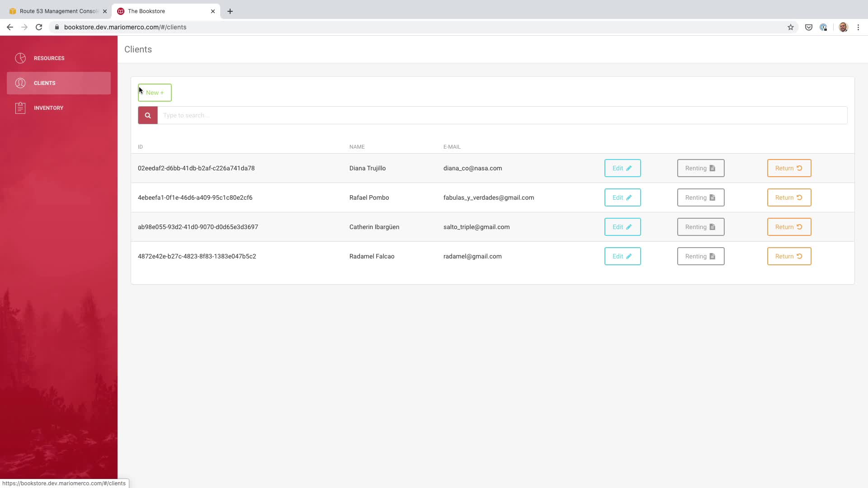Select the Clients sidebar item
This screenshot has width=868, height=488.
pyautogui.click(x=44, y=83)
